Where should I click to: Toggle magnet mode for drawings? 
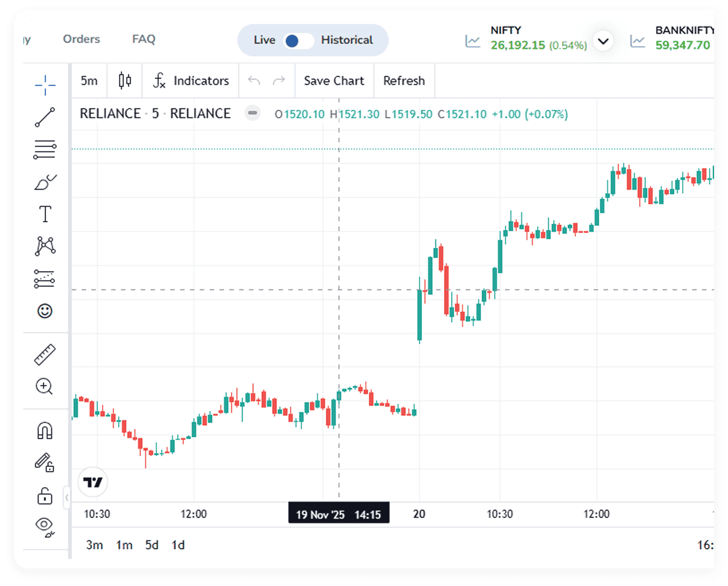tap(45, 431)
